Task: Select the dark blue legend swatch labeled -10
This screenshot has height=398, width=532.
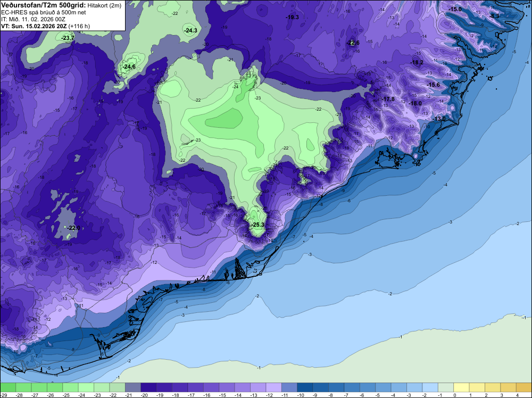Action: tap(305, 387)
